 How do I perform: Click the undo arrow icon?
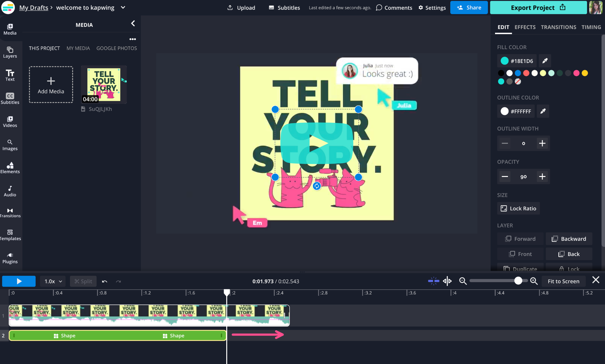(x=105, y=281)
